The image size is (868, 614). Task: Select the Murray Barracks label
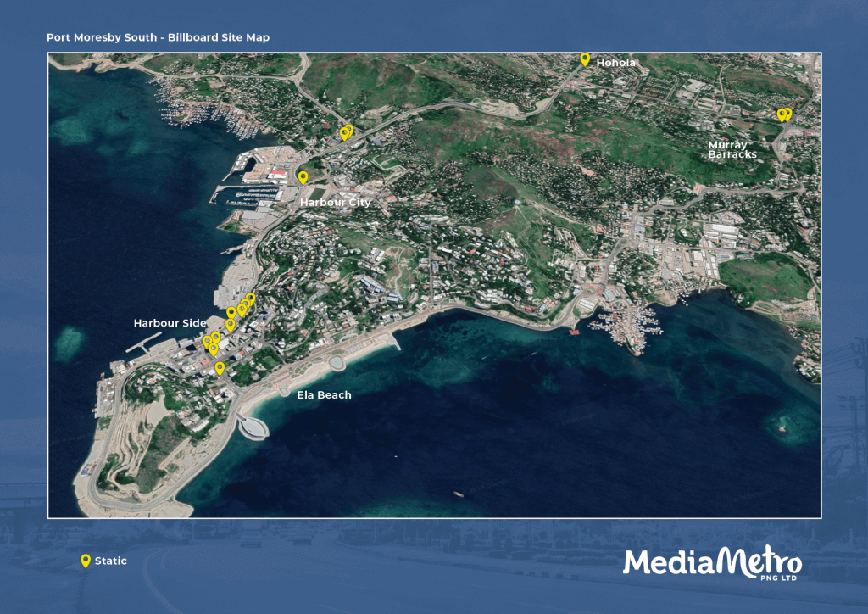[x=732, y=150]
